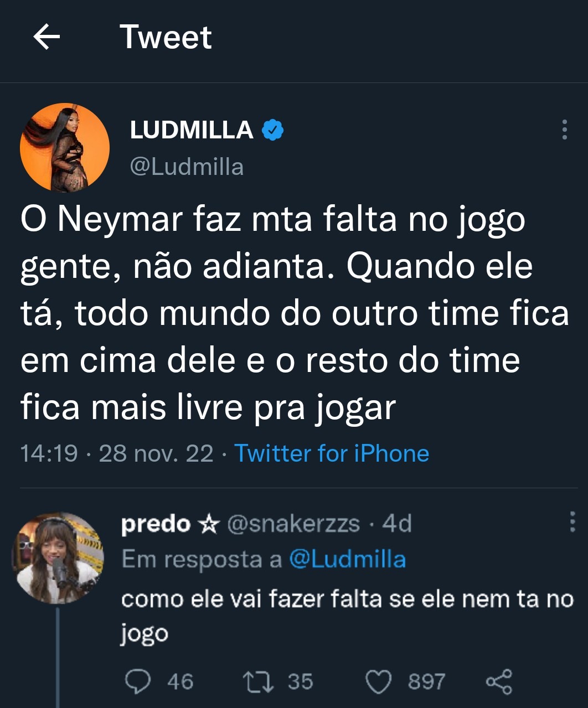
Task: Click the LUDMILLA display name
Action: click(192, 130)
